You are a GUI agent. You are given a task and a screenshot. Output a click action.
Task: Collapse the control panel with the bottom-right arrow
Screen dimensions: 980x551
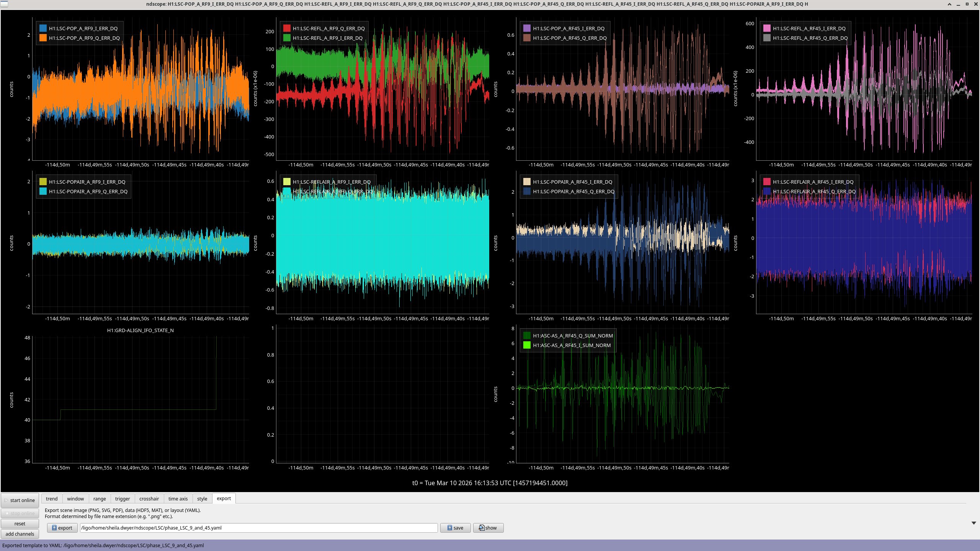973,523
